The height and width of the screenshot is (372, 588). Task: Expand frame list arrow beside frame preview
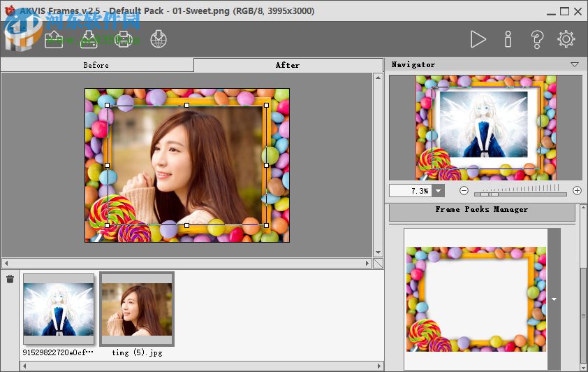pyautogui.click(x=554, y=299)
